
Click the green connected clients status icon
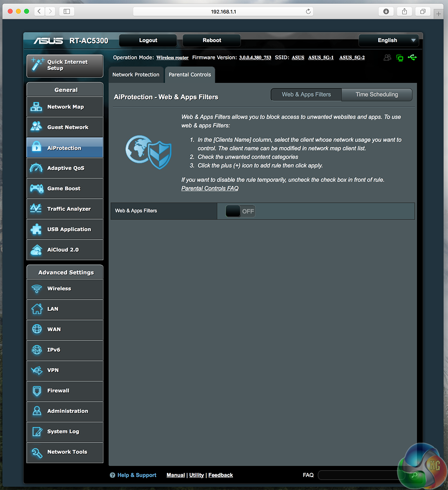[400, 58]
